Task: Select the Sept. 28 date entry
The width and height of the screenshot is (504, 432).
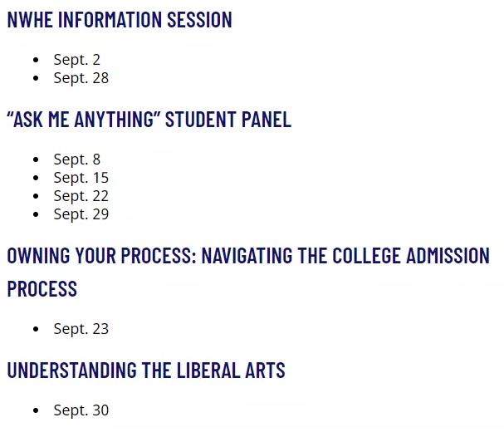Action: coord(81,78)
